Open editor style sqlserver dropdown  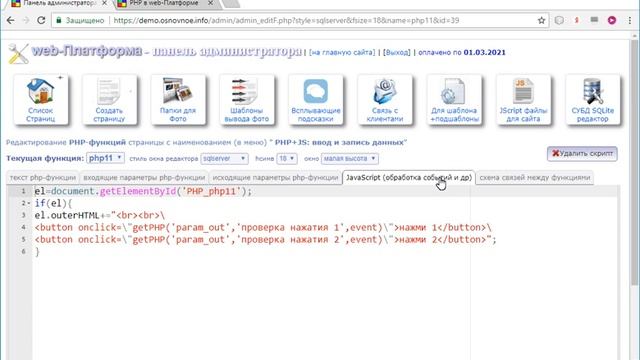tap(224, 158)
